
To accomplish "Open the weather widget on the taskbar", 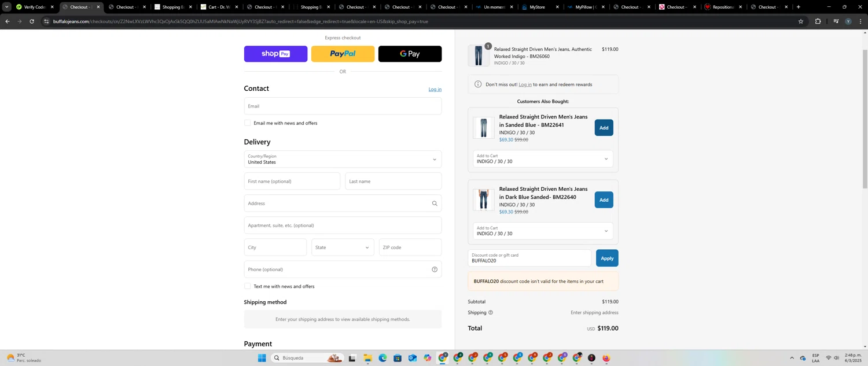I will click(x=25, y=358).
